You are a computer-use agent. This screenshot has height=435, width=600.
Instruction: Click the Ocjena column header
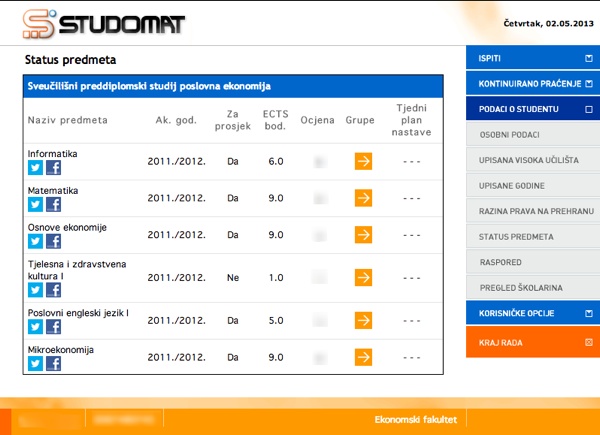(x=317, y=120)
